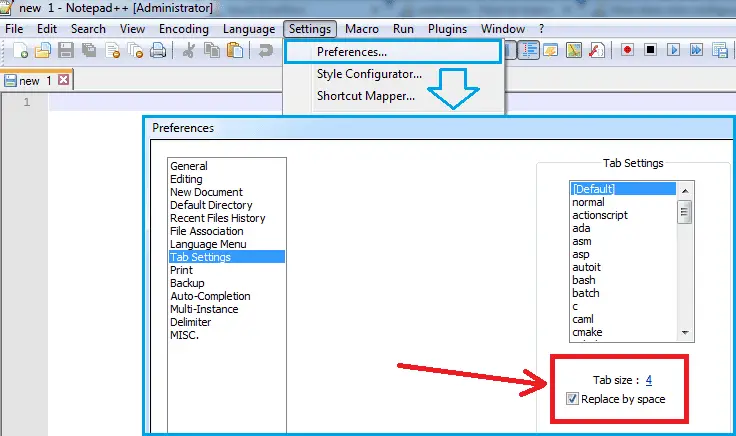Open the Search menu

(88, 29)
